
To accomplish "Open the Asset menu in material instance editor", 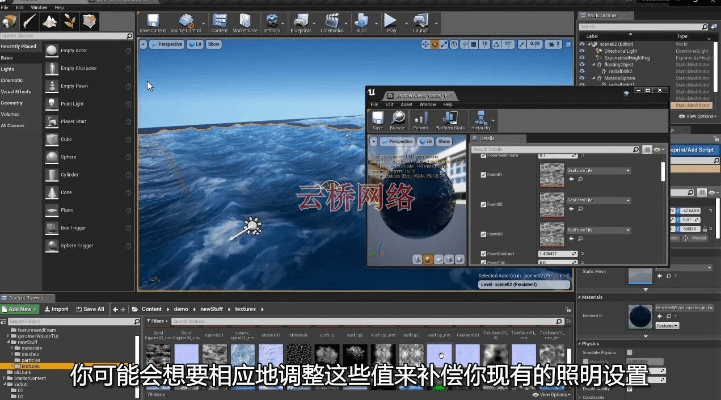I will [x=406, y=104].
